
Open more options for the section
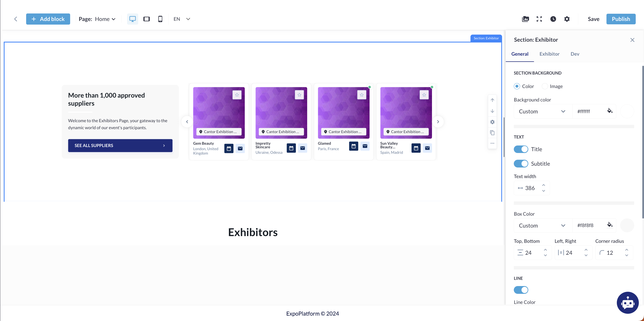[492, 143]
